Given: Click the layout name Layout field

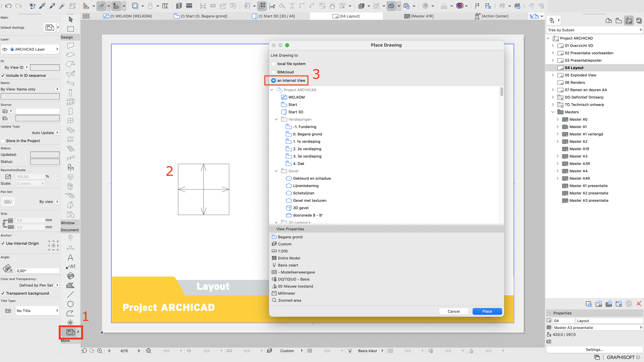Looking at the screenshot, I should pyautogui.click(x=609, y=321).
